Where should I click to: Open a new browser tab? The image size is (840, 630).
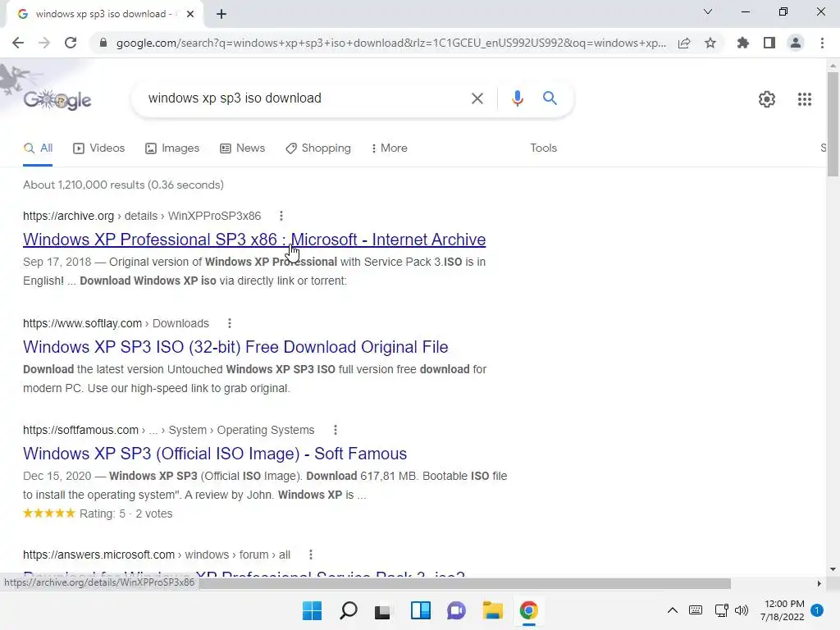point(221,14)
